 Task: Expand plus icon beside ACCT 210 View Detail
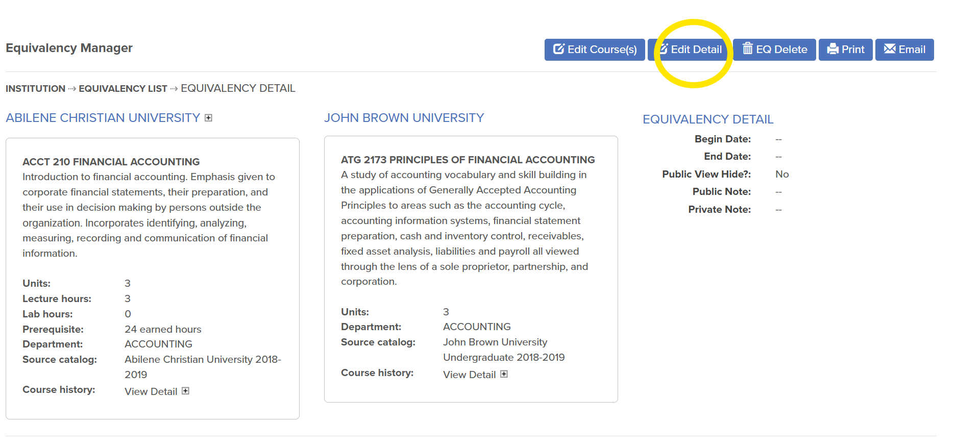click(186, 391)
